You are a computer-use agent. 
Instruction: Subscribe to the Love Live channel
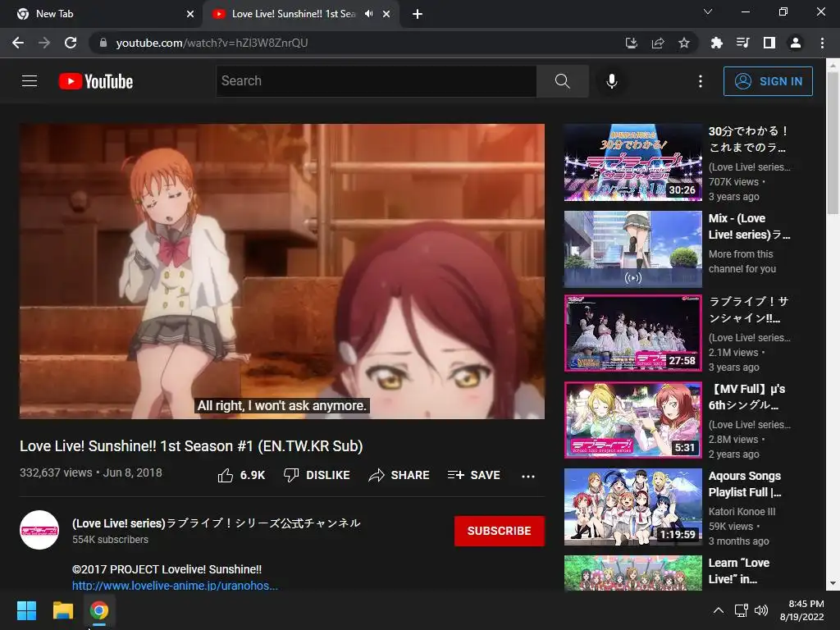[x=500, y=531]
